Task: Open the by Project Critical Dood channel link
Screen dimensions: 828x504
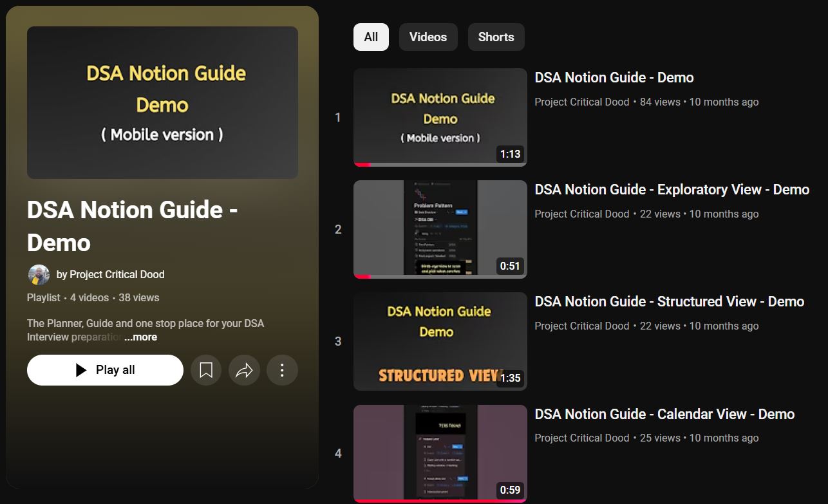Action: (111, 275)
